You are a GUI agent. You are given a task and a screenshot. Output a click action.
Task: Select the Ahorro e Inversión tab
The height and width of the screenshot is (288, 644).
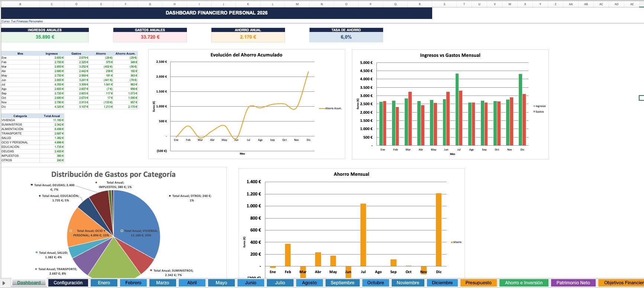tap(524, 283)
